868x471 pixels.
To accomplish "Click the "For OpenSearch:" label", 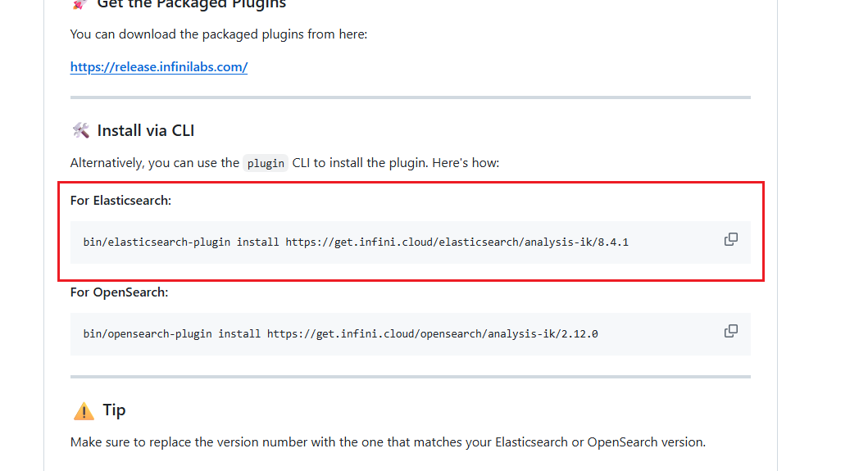I will (x=119, y=292).
